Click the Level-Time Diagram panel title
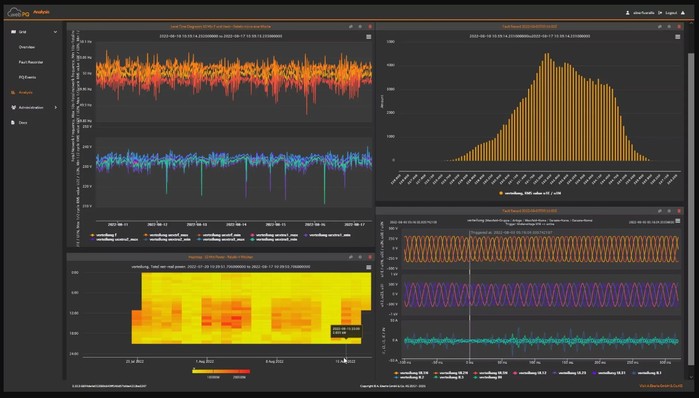Image resolution: width=699 pixels, height=398 pixels. [221, 26]
